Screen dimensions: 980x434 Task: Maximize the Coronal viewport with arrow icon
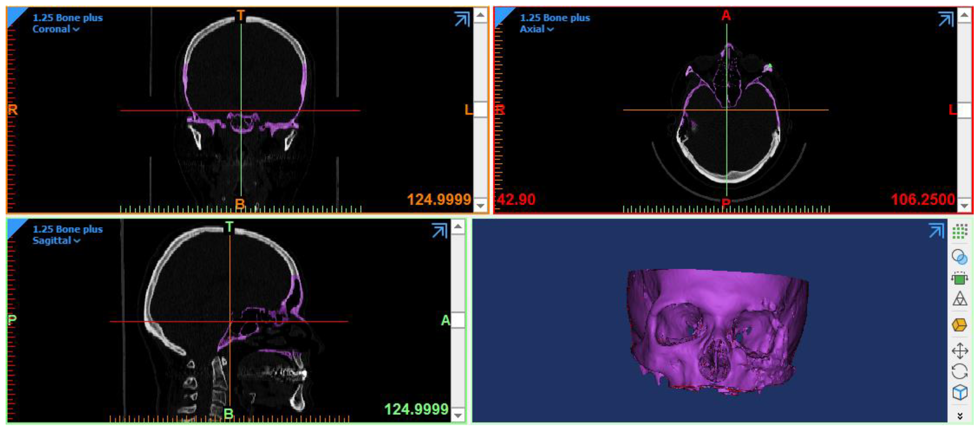click(x=462, y=19)
